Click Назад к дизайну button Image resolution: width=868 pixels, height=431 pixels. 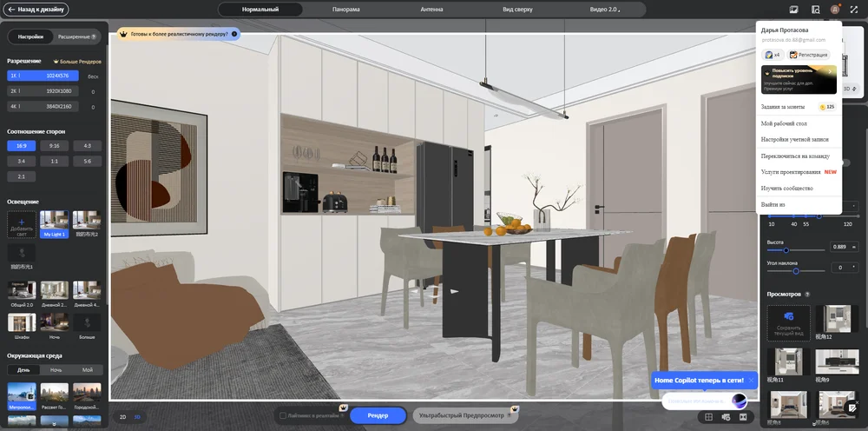point(36,10)
